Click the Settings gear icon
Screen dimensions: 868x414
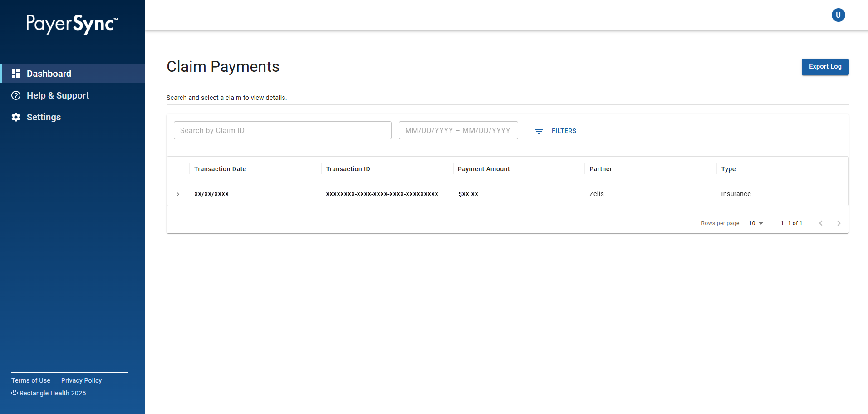(x=16, y=117)
